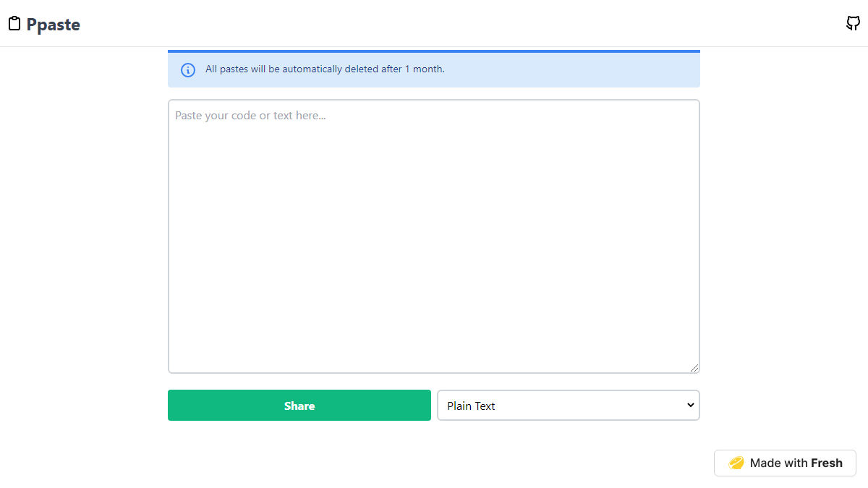The image size is (868, 488).
Task: Click the lemon icon in Fresh badge
Action: point(736,463)
